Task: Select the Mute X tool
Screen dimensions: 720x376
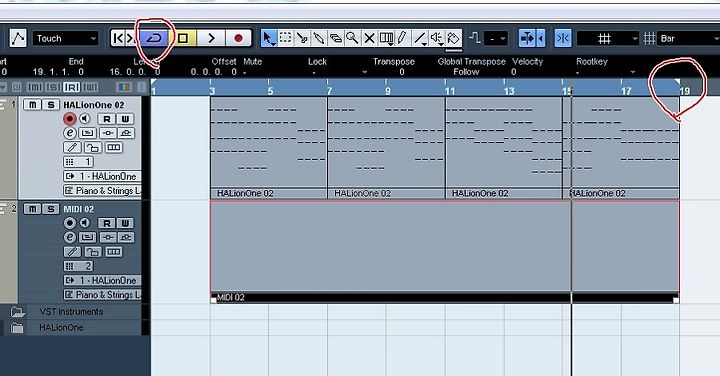Action: coord(369,38)
